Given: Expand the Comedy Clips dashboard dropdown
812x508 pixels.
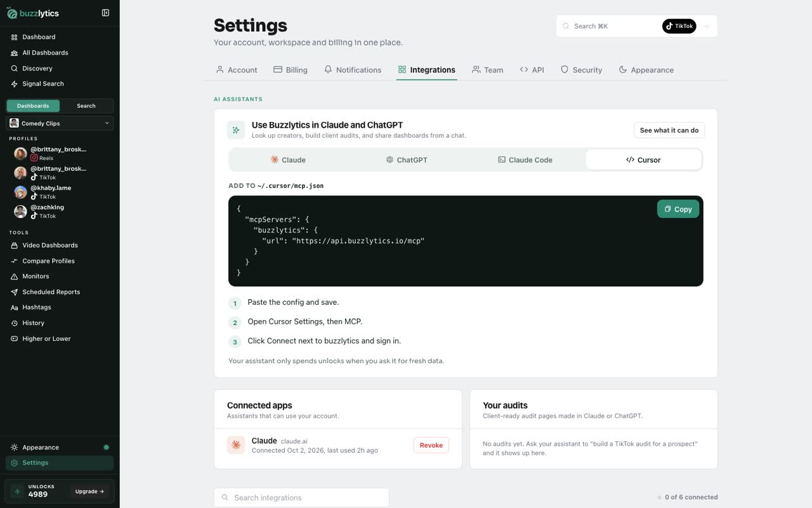Looking at the screenshot, I should click(x=60, y=123).
